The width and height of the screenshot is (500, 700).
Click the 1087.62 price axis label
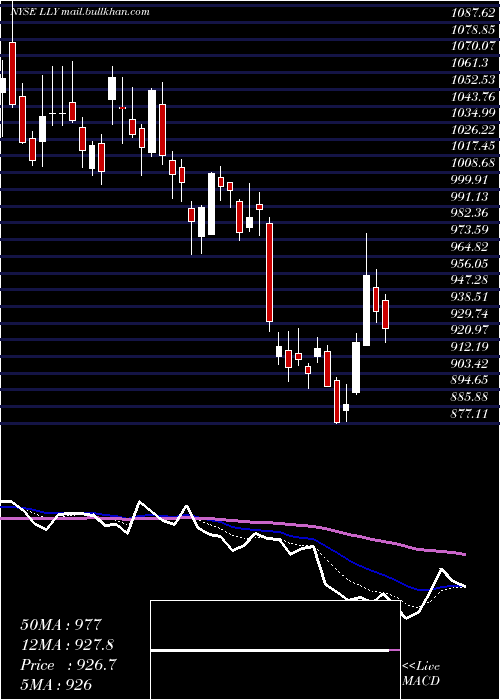pyautogui.click(x=473, y=13)
